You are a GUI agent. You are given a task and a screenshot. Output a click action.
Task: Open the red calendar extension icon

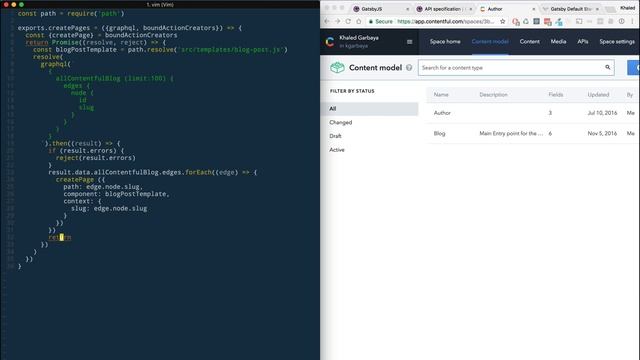tap(548, 22)
